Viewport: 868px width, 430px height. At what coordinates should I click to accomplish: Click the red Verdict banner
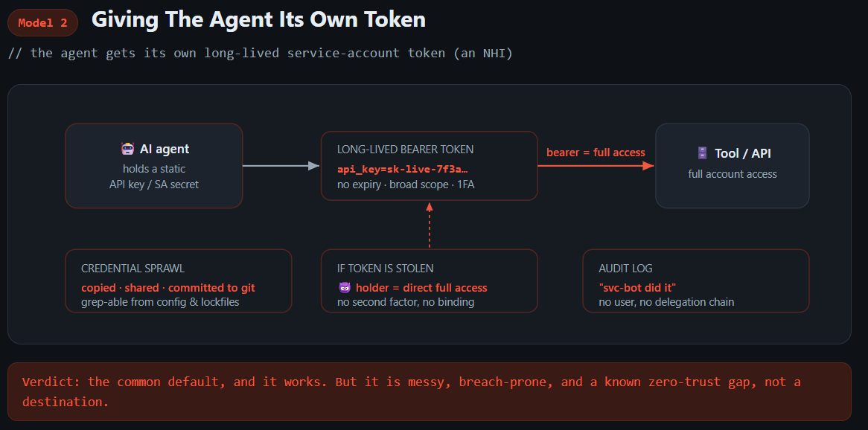click(x=429, y=391)
